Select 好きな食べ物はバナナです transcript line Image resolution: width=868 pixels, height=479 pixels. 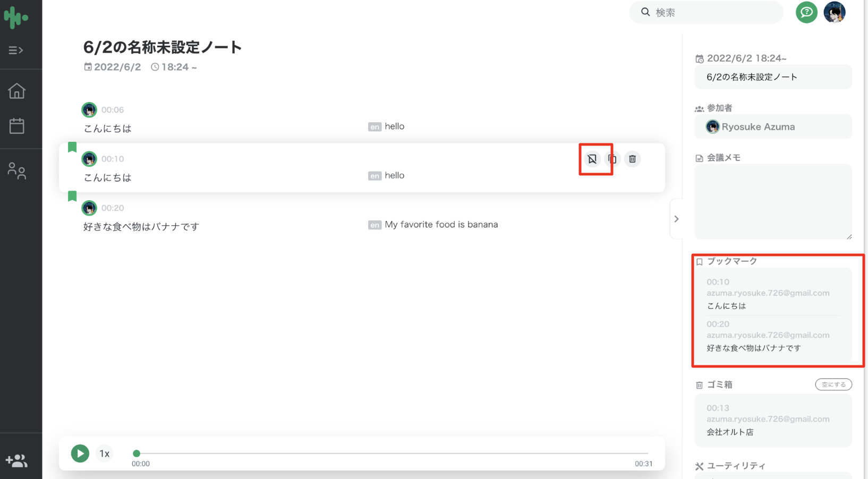click(141, 227)
